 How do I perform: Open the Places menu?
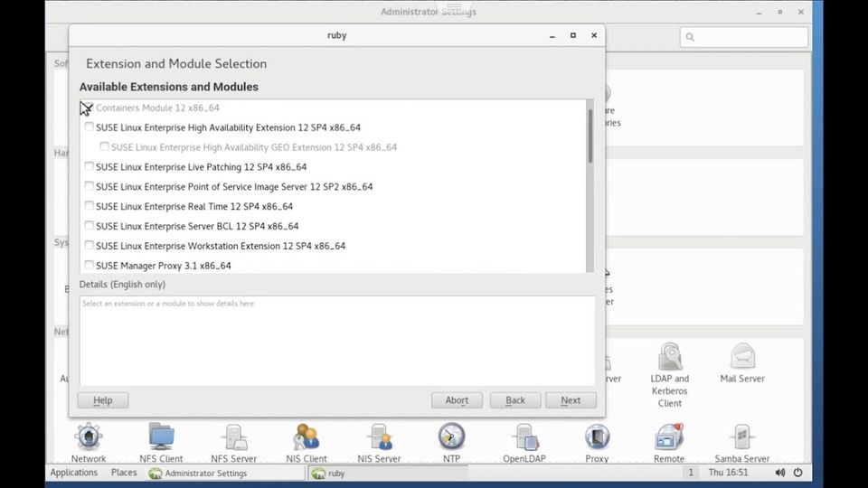124,473
